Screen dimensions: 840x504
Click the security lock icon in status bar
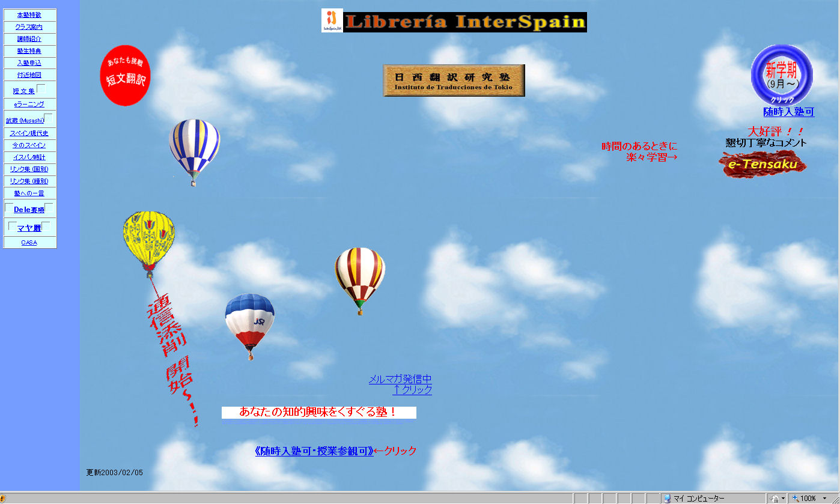point(775,499)
